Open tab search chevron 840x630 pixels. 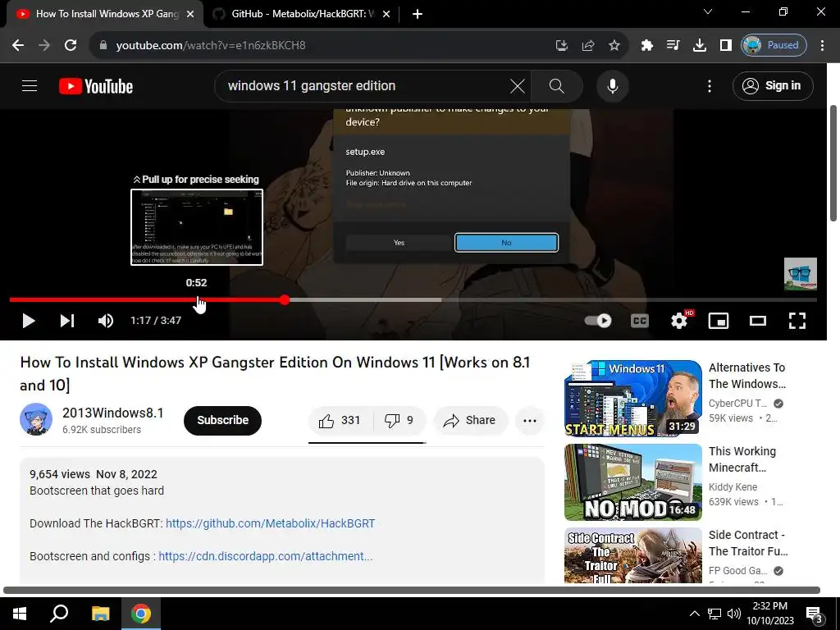click(707, 11)
